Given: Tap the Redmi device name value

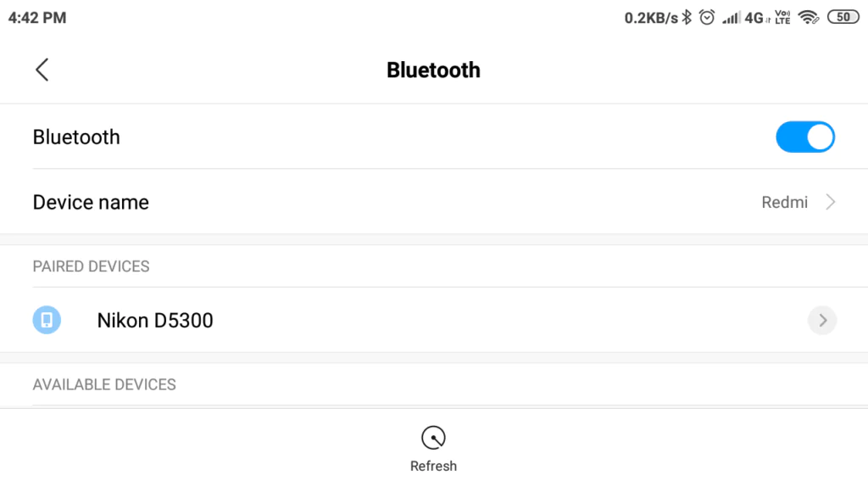Looking at the screenshot, I should click(x=784, y=202).
